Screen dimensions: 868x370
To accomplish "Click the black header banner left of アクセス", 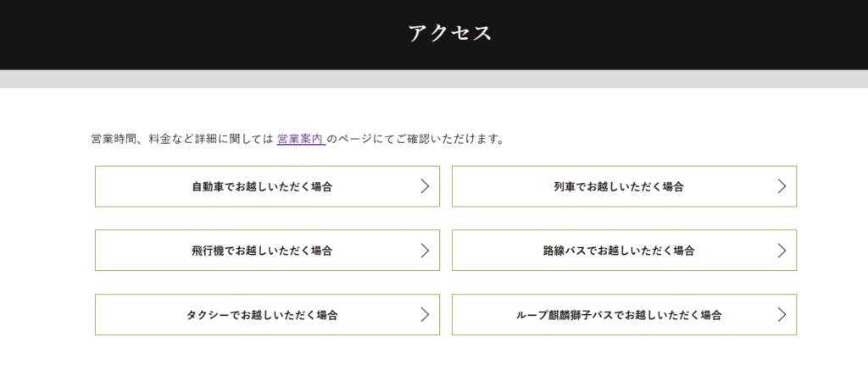I will click(170, 34).
